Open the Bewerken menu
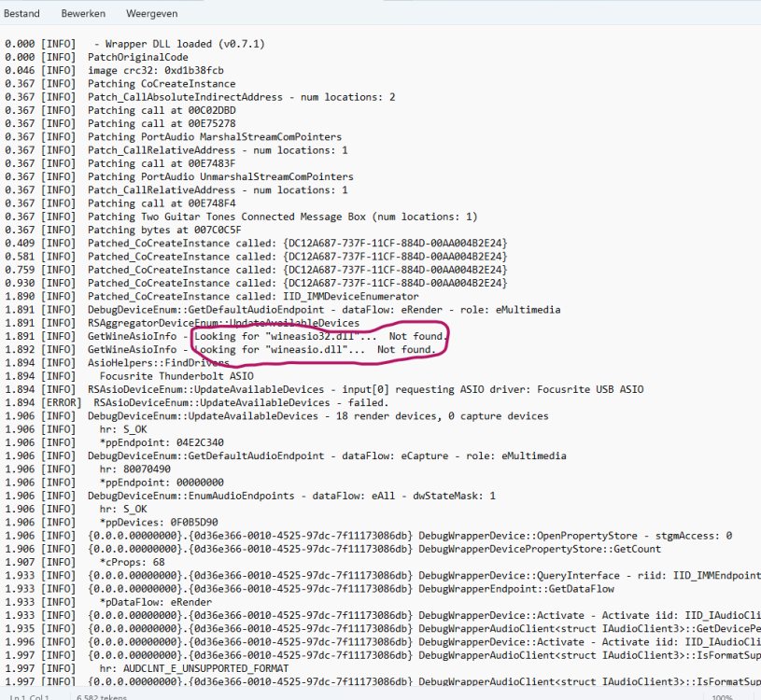This screenshot has width=761, height=700. pos(83,14)
